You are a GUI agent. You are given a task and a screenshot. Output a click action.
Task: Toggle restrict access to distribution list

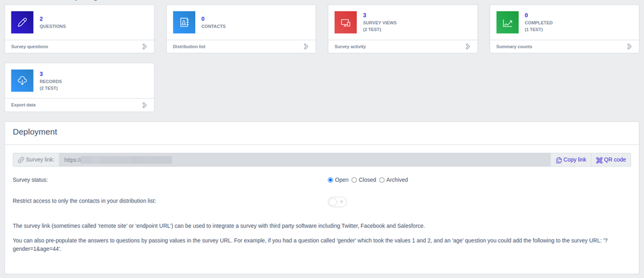pyautogui.click(x=337, y=202)
